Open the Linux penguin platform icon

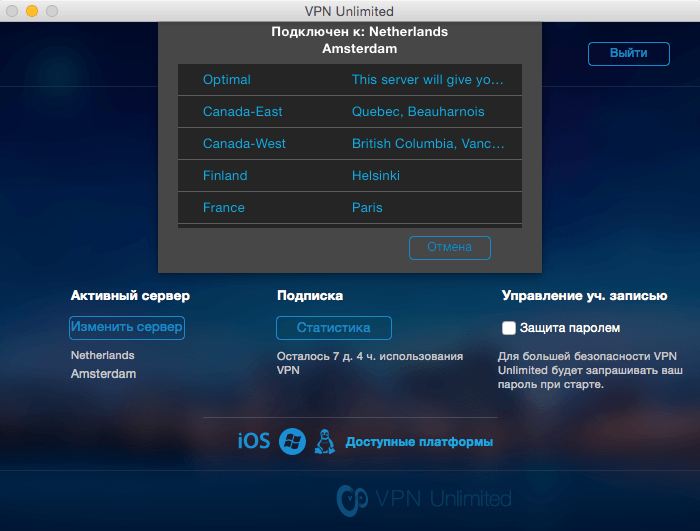click(x=325, y=441)
